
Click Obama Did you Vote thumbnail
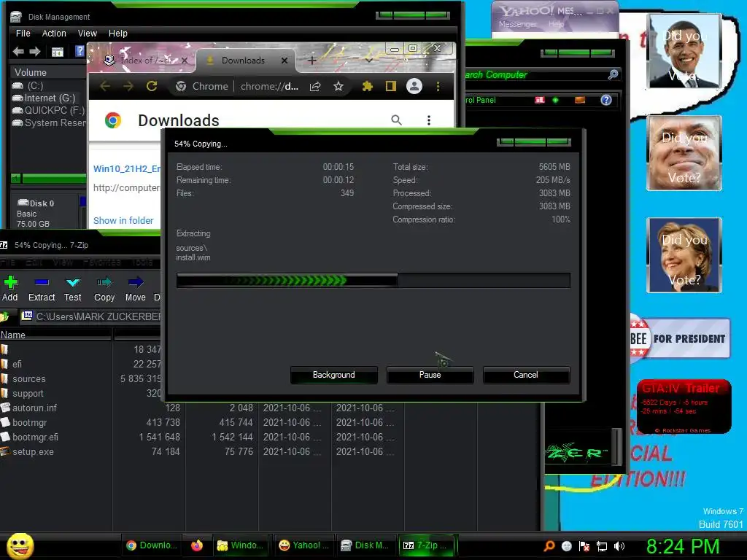pyautogui.click(x=684, y=51)
